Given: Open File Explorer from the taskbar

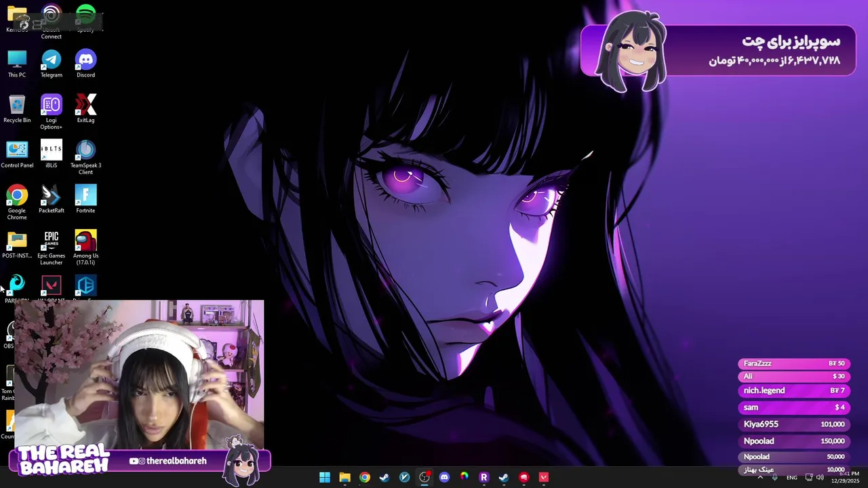Looking at the screenshot, I should click(x=344, y=477).
